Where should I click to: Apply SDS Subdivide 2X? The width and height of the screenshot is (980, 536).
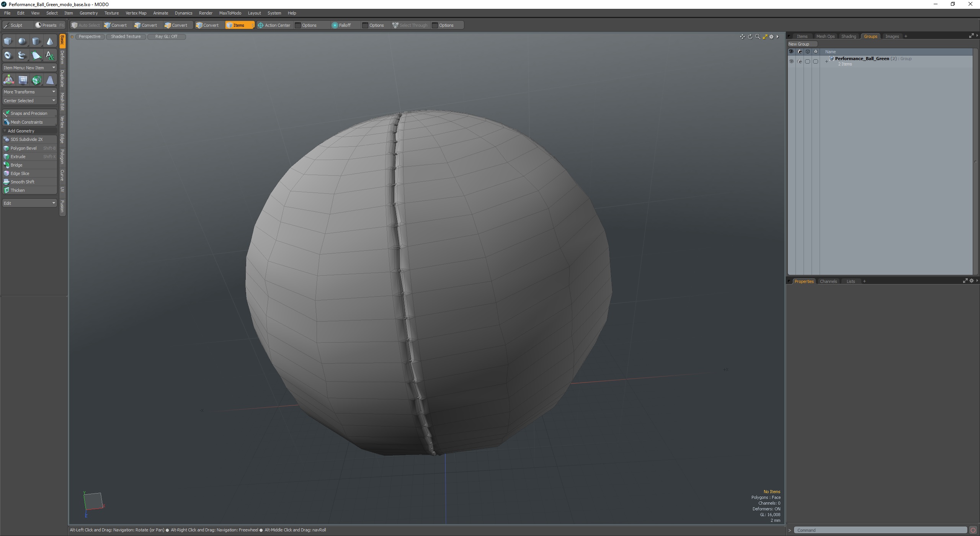pos(29,139)
